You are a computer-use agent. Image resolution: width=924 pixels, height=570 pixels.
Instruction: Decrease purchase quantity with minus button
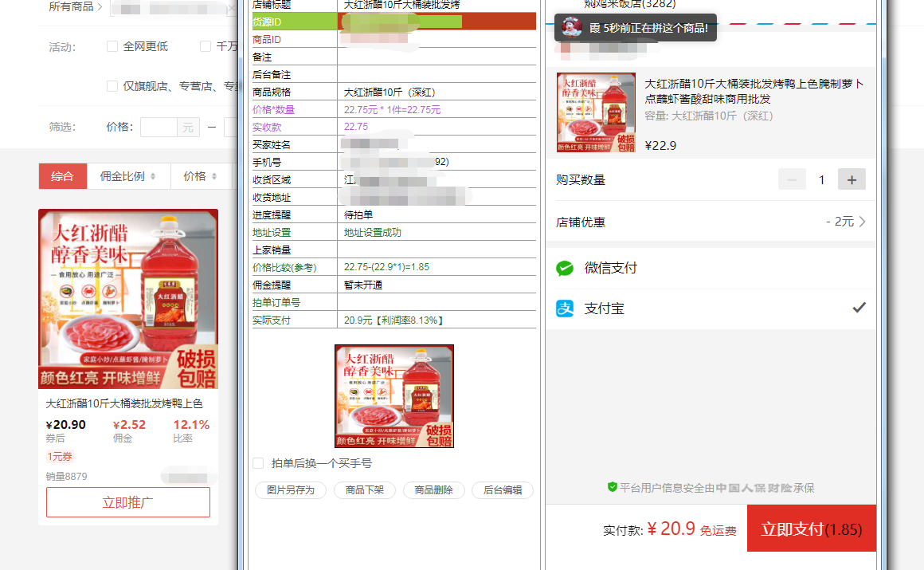pyautogui.click(x=792, y=179)
